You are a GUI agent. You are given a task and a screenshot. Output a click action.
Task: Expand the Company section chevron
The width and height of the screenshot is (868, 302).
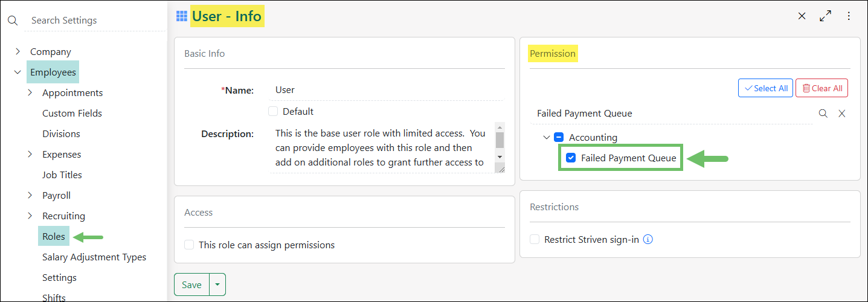[18, 51]
